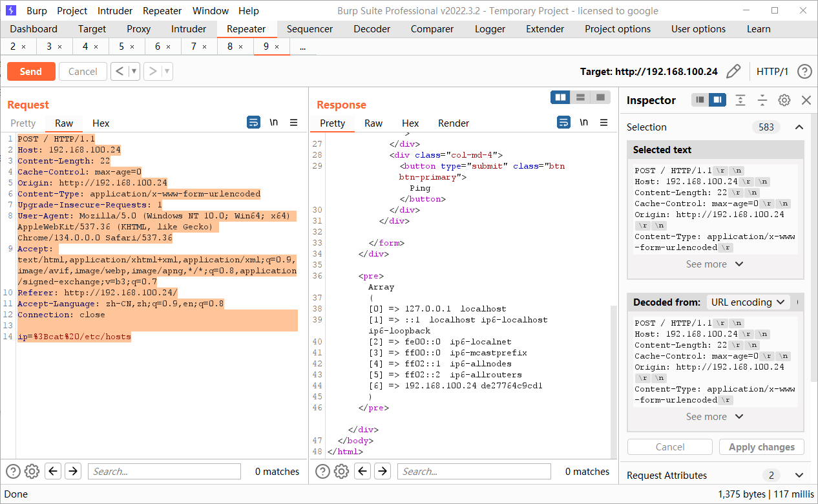Viewport: 818px width, 504px height.
Task: Open Repeater help question mark icon
Action: point(804,72)
